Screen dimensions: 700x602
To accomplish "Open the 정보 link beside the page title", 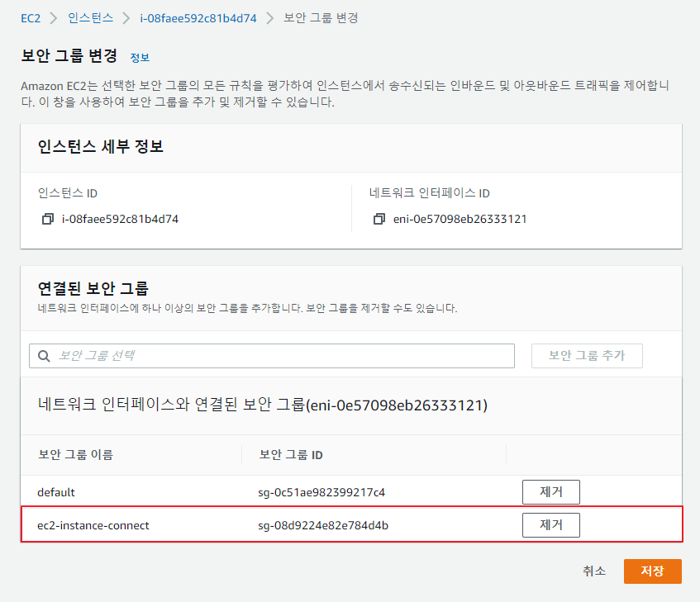I will pos(140,58).
